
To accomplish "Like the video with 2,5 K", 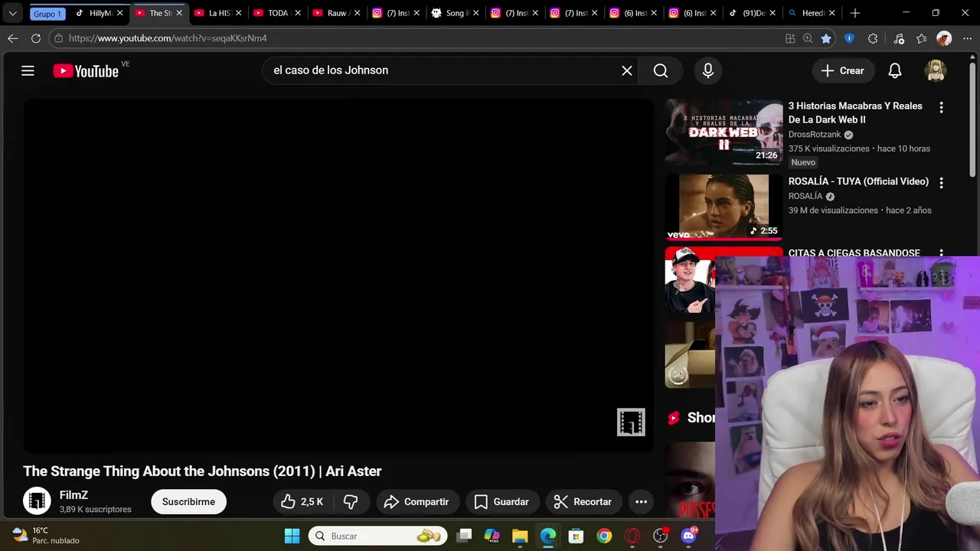I will [302, 502].
